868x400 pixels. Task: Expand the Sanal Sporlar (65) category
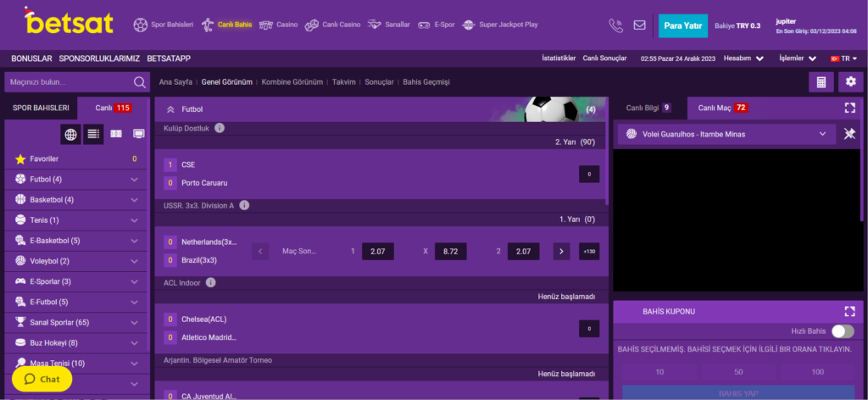tap(75, 323)
